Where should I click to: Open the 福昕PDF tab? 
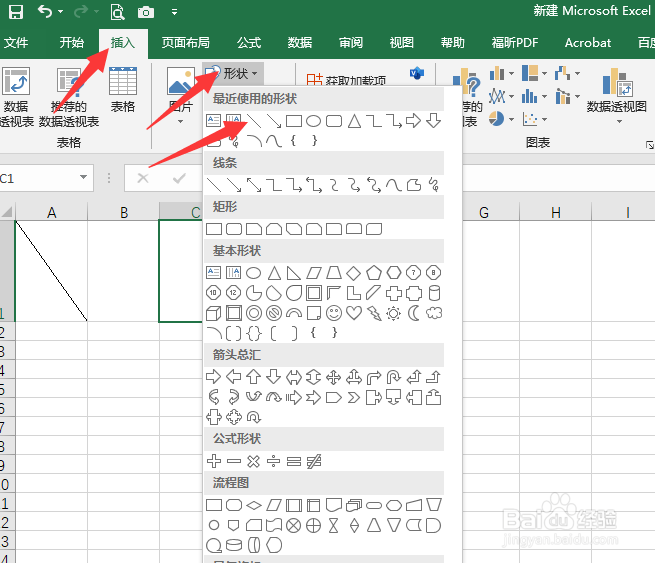click(x=515, y=43)
